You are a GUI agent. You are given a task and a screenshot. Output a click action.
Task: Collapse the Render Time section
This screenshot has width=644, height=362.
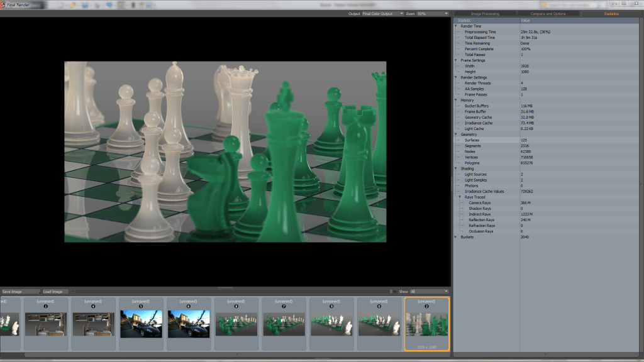tap(455, 26)
